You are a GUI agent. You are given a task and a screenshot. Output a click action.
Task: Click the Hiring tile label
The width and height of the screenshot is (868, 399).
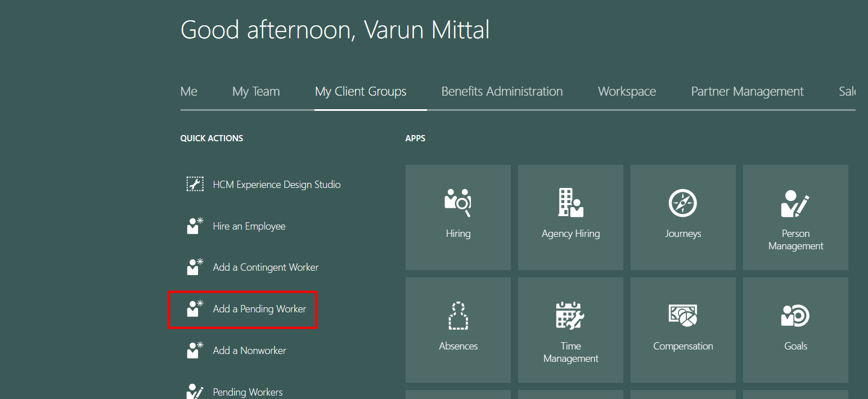pos(458,234)
